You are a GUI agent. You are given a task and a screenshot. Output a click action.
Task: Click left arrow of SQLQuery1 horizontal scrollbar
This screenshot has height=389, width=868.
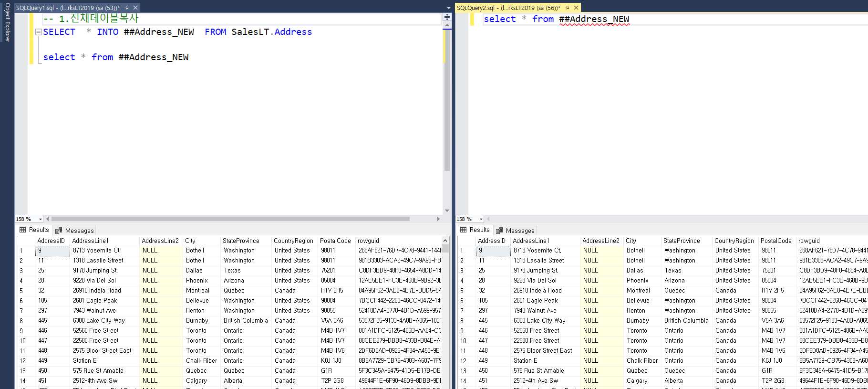click(47, 219)
